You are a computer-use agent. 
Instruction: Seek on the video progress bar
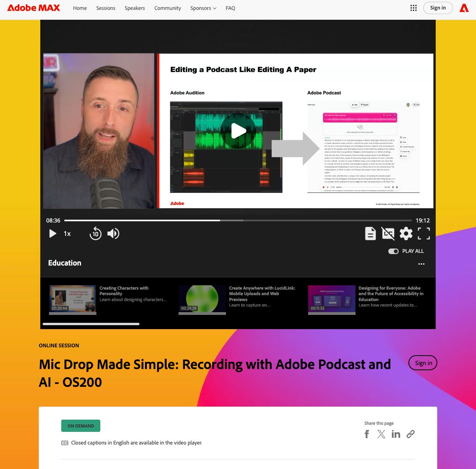point(238,220)
